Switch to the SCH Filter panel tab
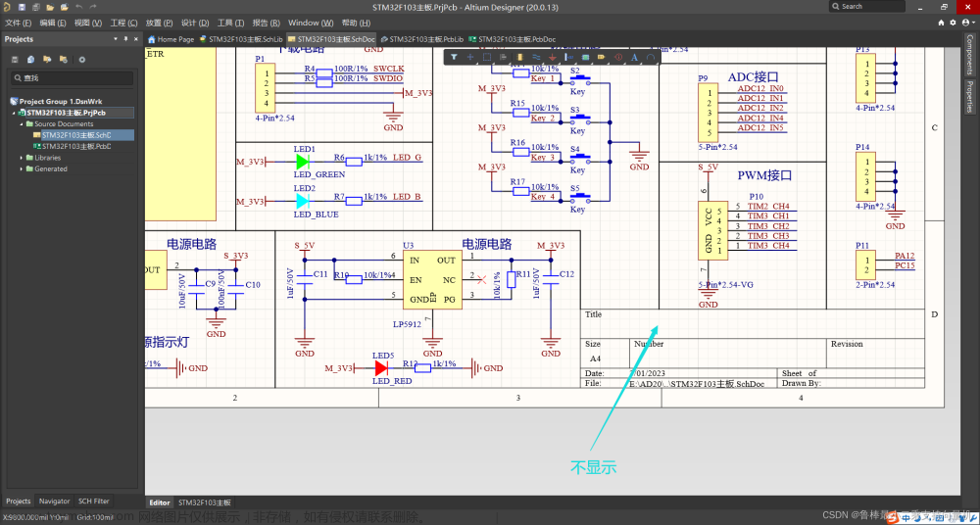Image resolution: width=980 pixels, height=525 pixels. [94, 501]
